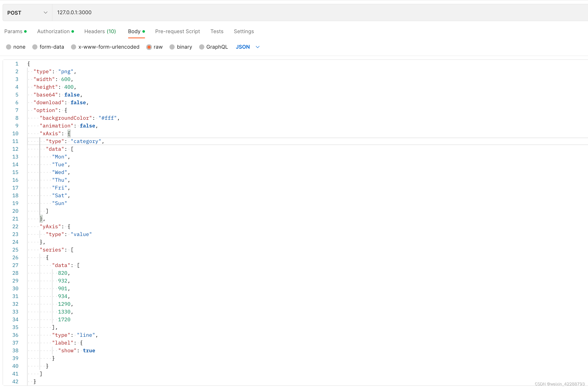Open the POST method dropdown
The height and width of the screenshot is (388, 588).
coord(27,13)
